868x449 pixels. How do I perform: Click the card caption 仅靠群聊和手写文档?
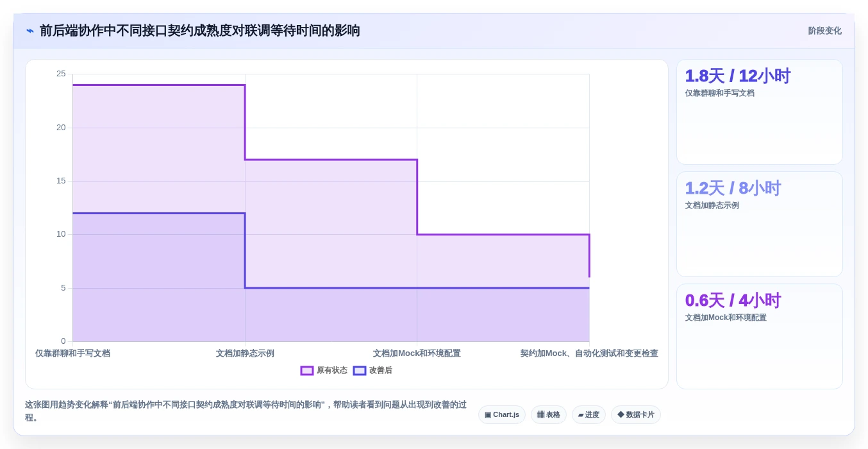pos(719,93)
